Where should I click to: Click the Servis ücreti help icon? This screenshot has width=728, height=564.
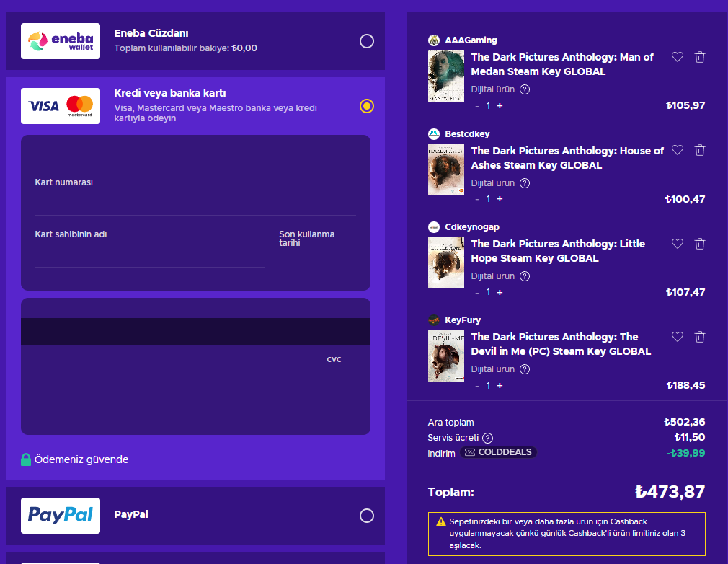(x=487, y=437)
